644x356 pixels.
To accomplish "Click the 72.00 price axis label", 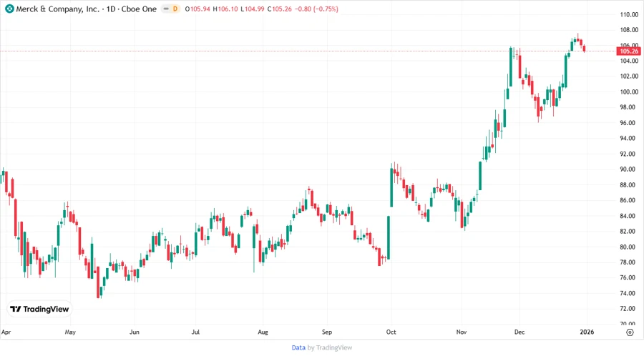I will tap(629, 308).
